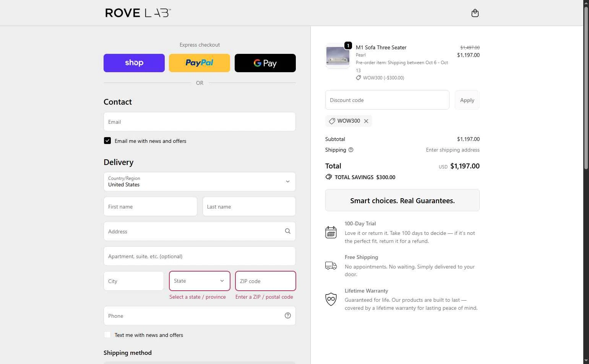
Task: Click the TOTAL SAVINGS $300.00 text
Action: (x=365, y=177)
